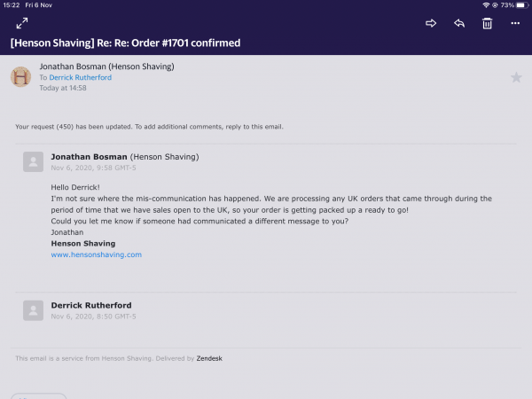Image resolution: width=532 pixels, height=399 pixels.
Task: Tap the bold 'Henson Shaving' signature text
Action: (x=83, y=243)
